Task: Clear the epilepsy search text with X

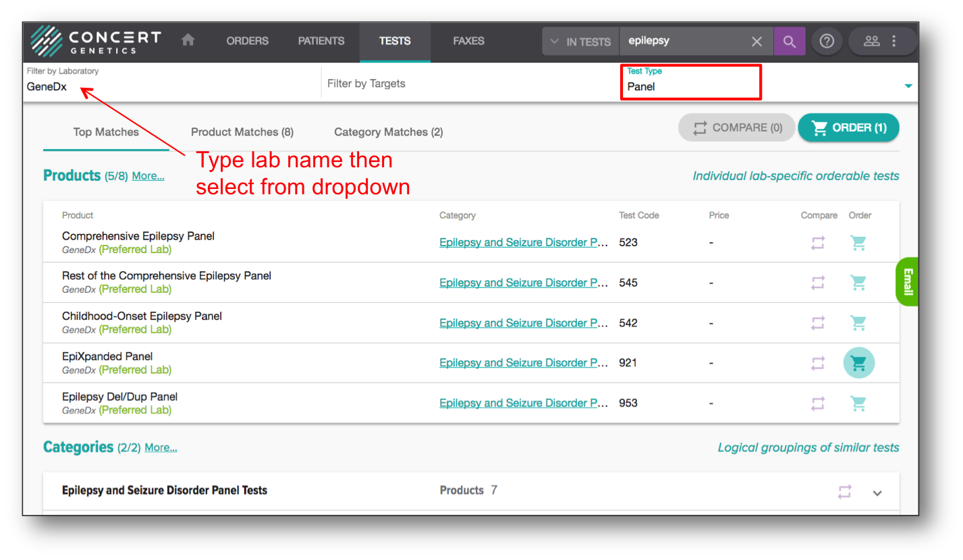Action: pos(756,42)
